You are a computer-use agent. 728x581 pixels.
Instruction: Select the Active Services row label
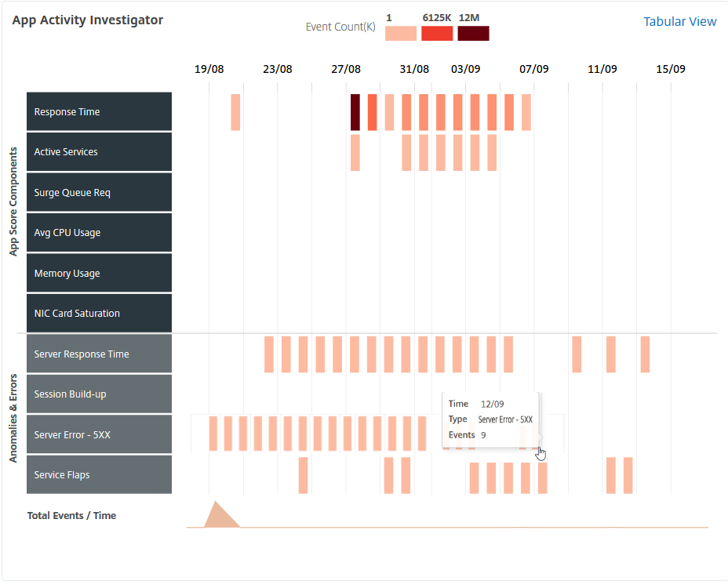point(100,152)
